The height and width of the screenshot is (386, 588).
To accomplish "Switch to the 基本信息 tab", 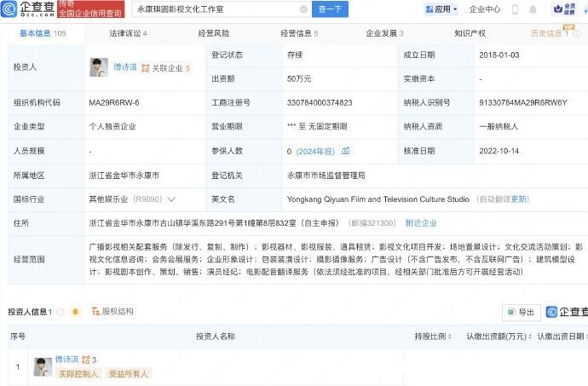I will pos(43,33).
